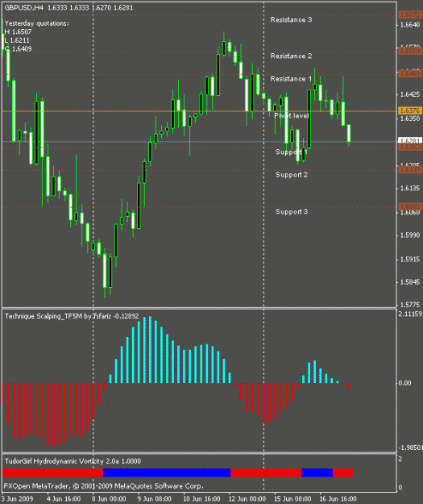This screenshot has width=423, height=504.
Task: Click the 1.6135 price axis value
Action: click(x=410, y=188)
